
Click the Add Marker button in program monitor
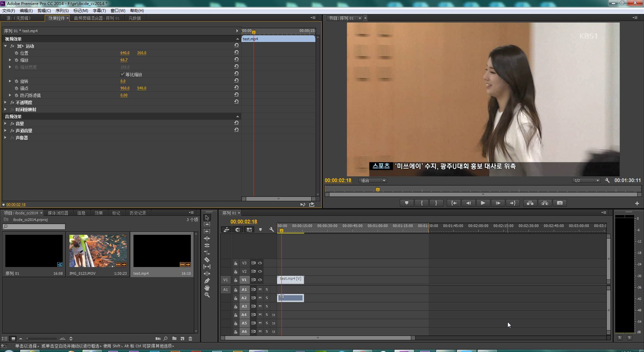pyautogui.click(x=407, y=203)
